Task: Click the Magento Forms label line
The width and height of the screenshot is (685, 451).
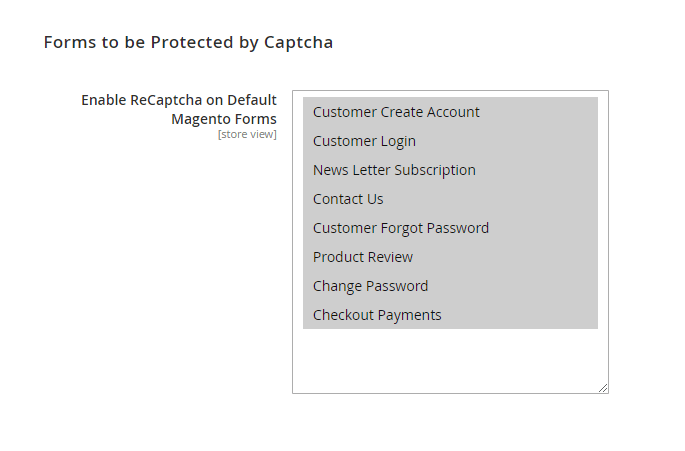Action: pos(224,119)
